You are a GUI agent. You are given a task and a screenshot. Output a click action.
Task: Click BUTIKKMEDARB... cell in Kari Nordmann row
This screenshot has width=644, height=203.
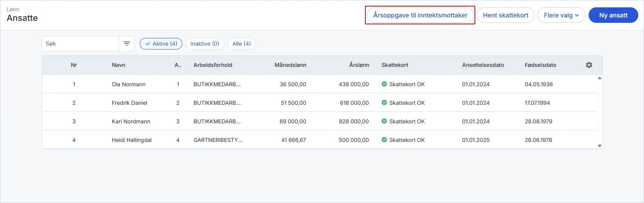point(217,121)
